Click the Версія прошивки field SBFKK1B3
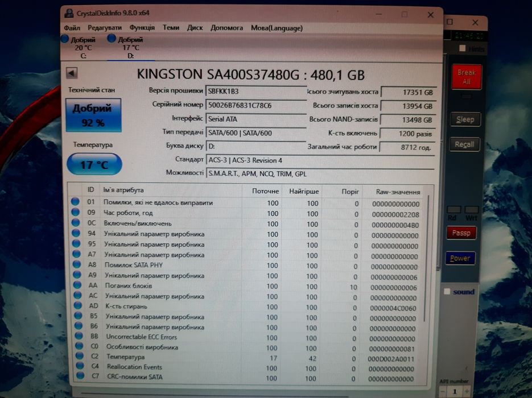This screenshot has width=532, height=398. tap(256, 91)
